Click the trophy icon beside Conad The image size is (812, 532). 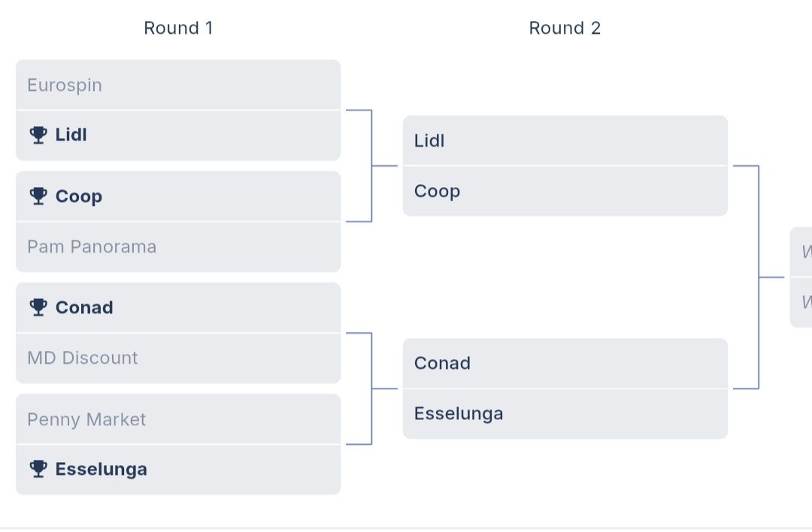(38, 307)
